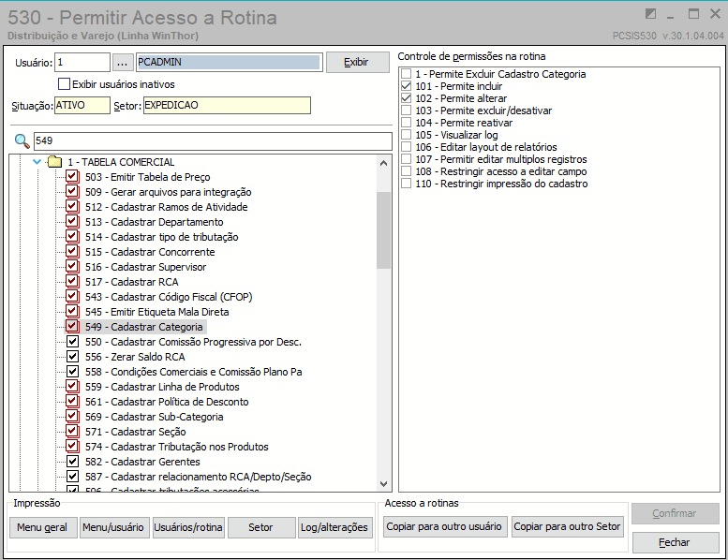
Task: Click the magnifying glass search icon
Action: [22, 141]
